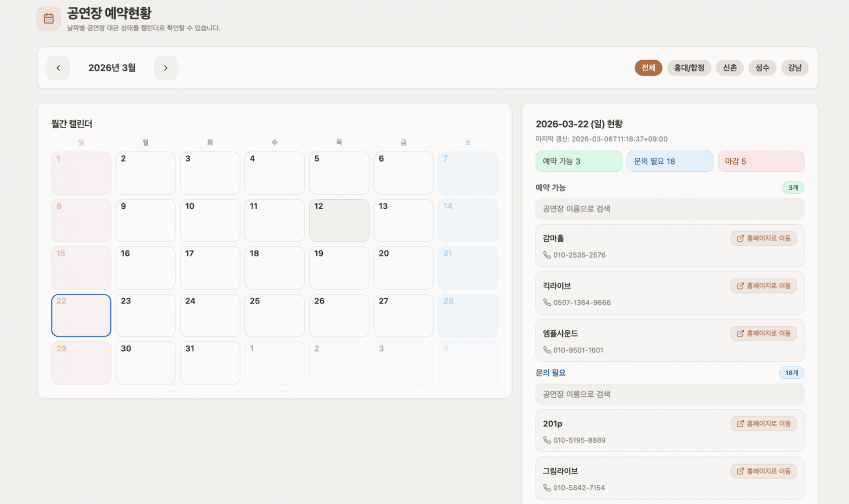This screenshot has height=504, width=849.
Task: Go to previous month with left chevron
Action: pos(58,68)
